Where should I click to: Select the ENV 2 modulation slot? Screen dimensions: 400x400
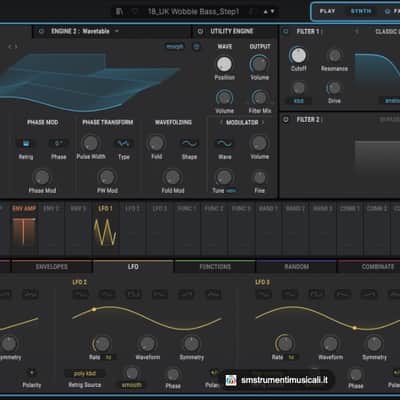pos(51,227)
